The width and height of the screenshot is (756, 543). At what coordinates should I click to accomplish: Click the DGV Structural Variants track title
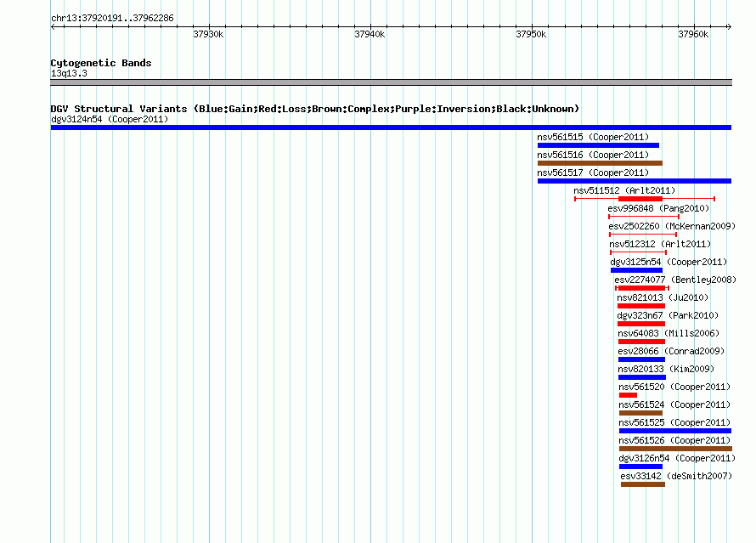coord(314,109)
